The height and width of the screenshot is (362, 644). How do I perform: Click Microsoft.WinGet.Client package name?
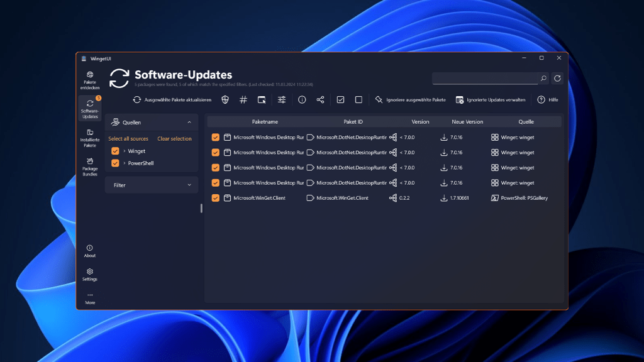259,198
